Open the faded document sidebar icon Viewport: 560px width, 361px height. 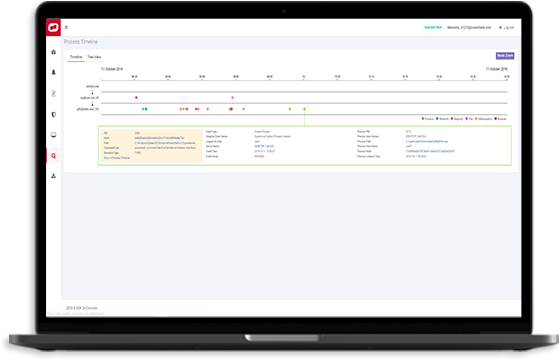pyautogui.click(x=54, y=94)
